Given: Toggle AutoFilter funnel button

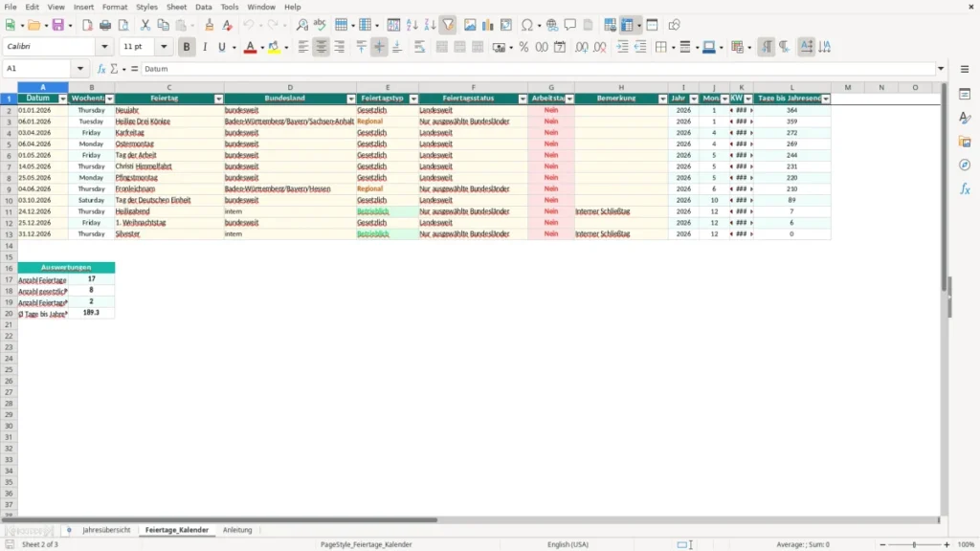Looking at the screenshot, I should click(448, 25).
